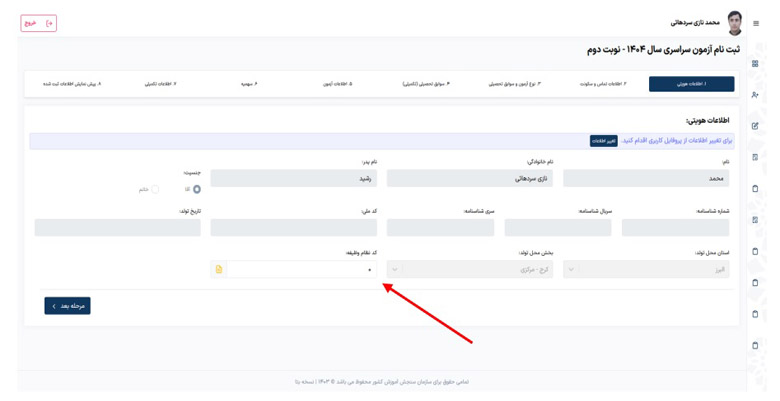Go to step 8 پیش نمایش اطلاعات ثبت شده
780x401 pixels.
pos(72,84)
